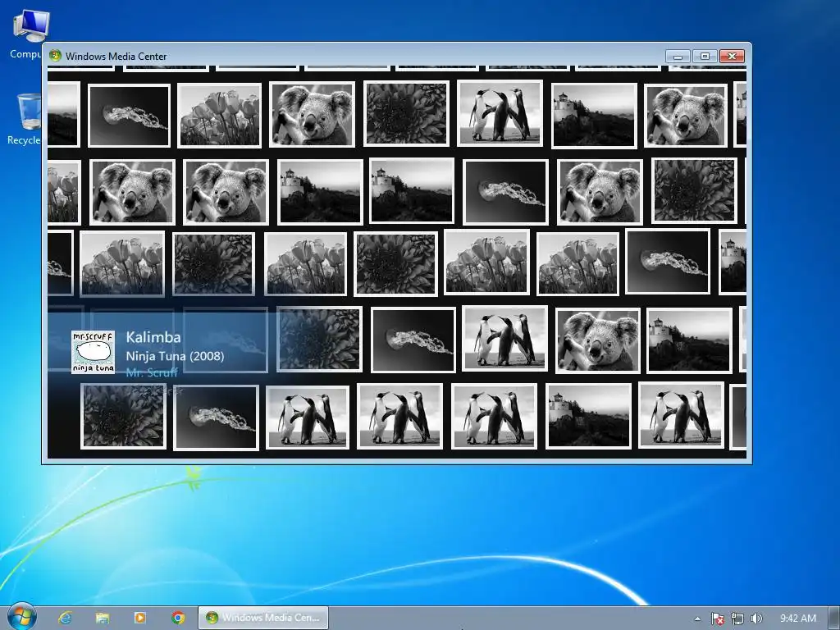Screen dimensions: 840x630
Task: Launch Windows Media Player from the taskbar
Action: pos(139,618)
